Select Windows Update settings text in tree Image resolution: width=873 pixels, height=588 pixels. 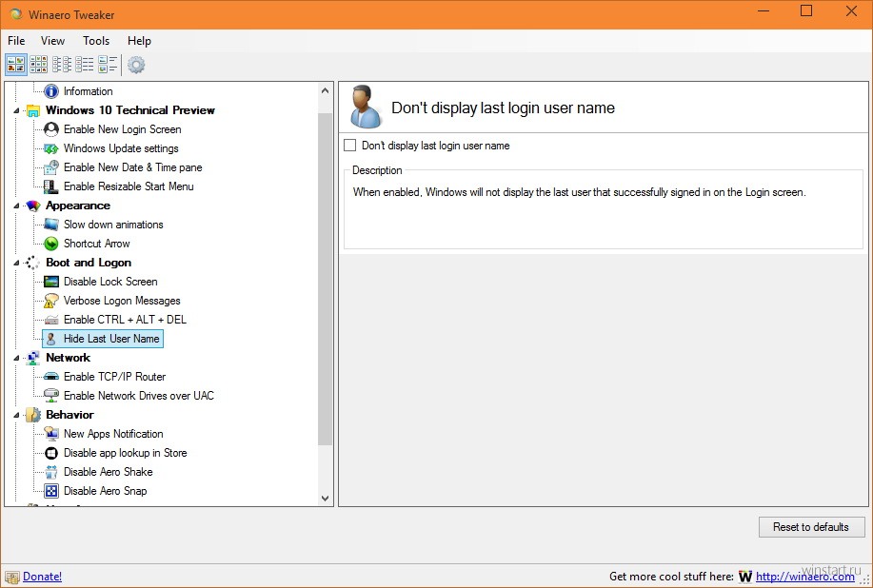[x=121, y=148]
